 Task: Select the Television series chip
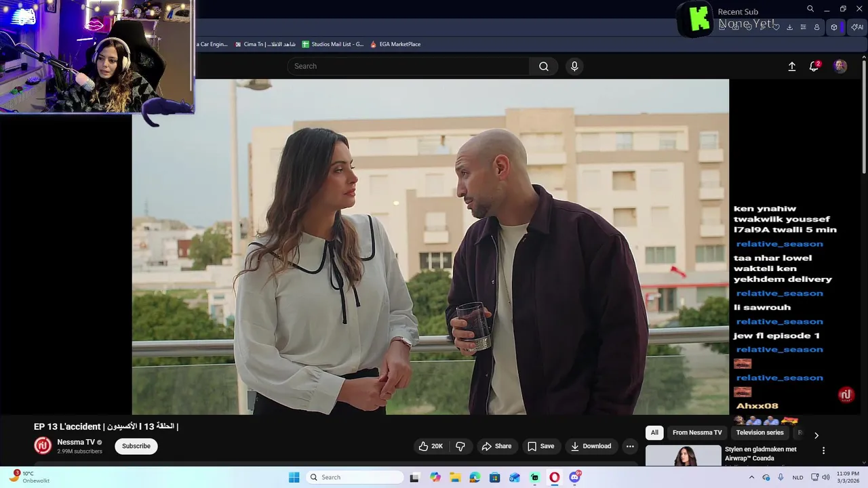(x=759, y=432)
